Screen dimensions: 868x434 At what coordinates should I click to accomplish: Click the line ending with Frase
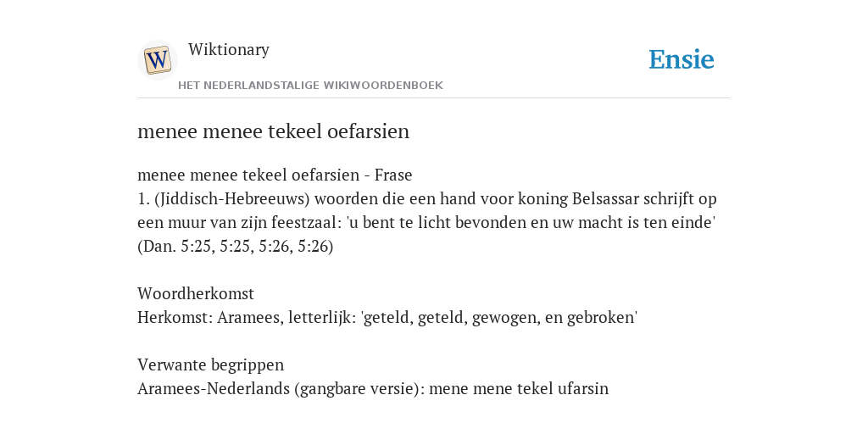click(x=275, y=175)
